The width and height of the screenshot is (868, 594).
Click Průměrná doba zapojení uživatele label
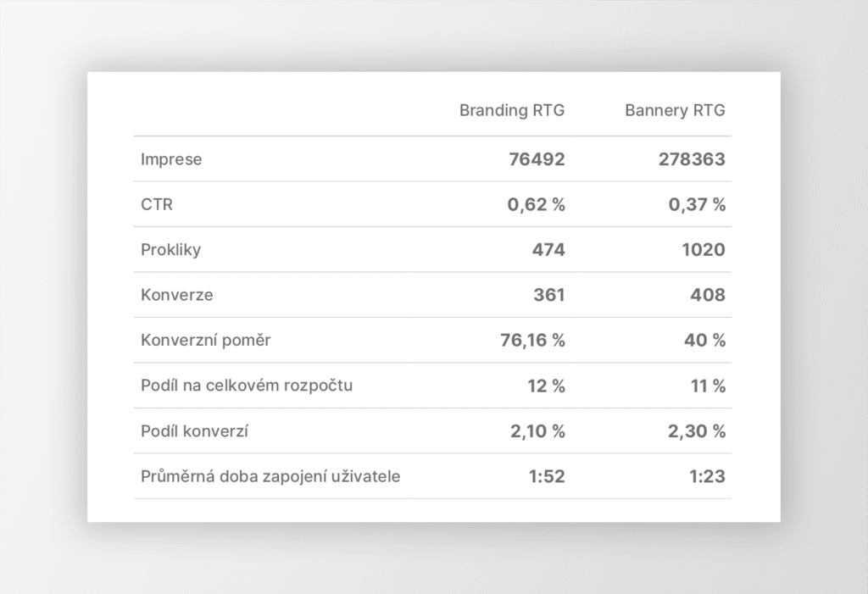[x=270, y=476]
